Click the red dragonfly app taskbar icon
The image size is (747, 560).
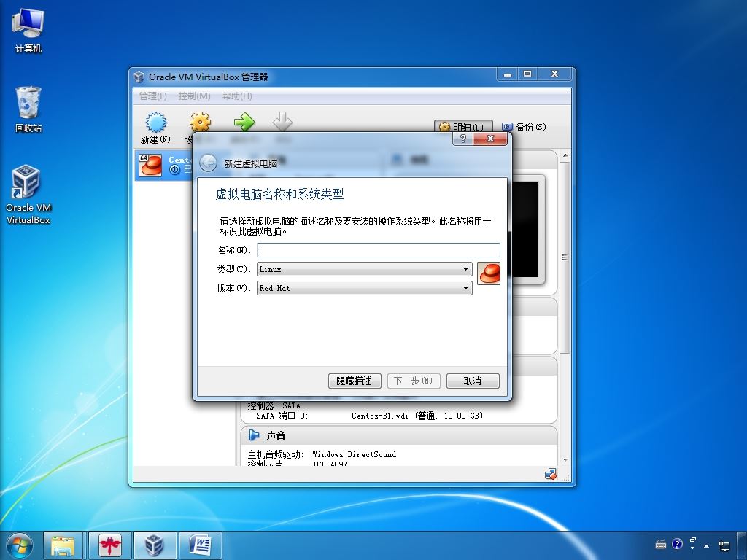pyautogui.click(x=110, y=545)
